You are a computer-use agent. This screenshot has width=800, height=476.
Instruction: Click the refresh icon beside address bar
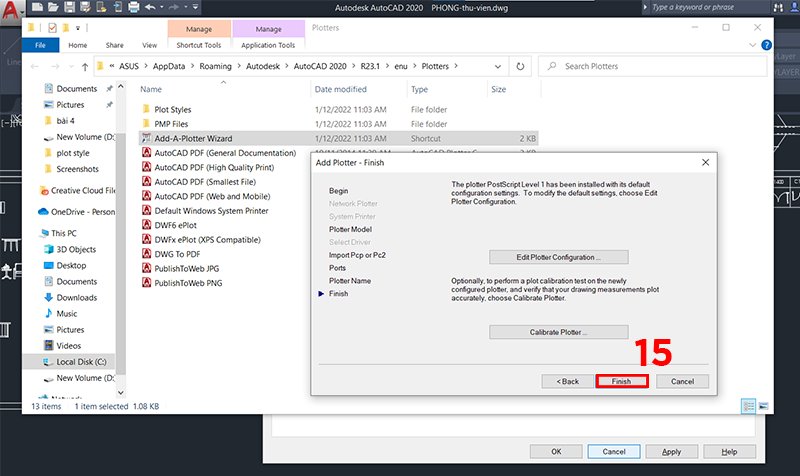pos(520,66)
